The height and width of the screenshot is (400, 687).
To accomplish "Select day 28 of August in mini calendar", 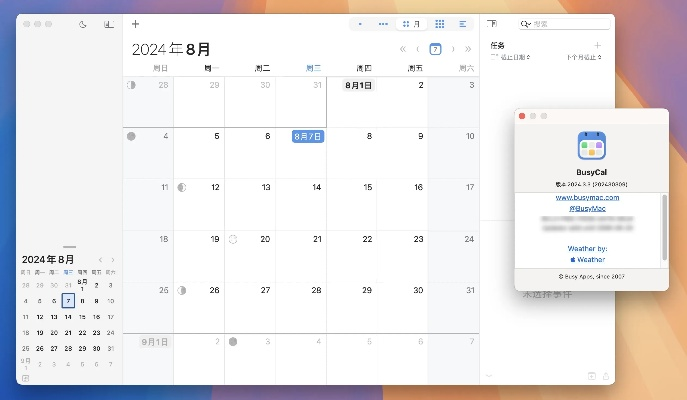I will pyautogui.click(x=68, y=349).
